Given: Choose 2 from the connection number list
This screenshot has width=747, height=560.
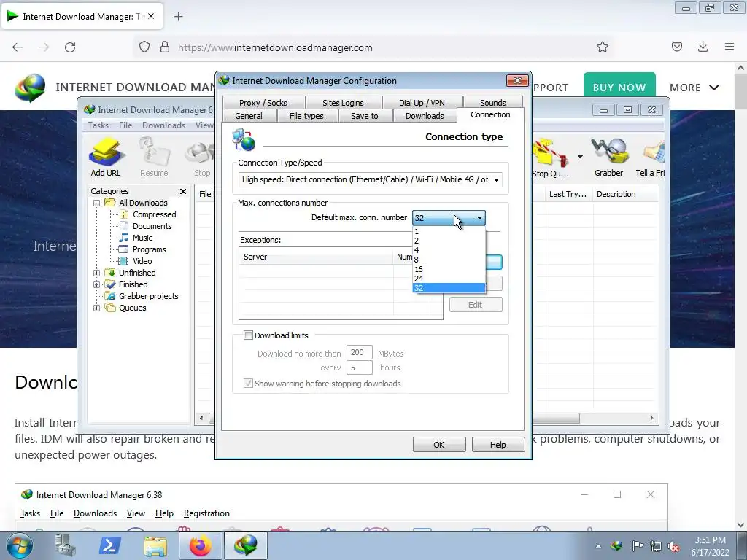Looking at the screenshot, I should pyautogui.click(x=449, y=241).
